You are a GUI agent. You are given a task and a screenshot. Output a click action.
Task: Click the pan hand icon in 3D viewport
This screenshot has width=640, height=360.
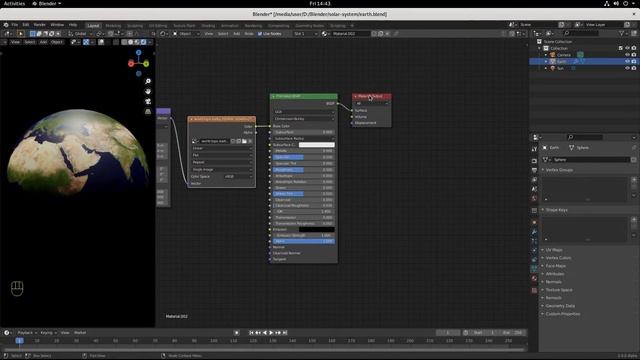148,91
